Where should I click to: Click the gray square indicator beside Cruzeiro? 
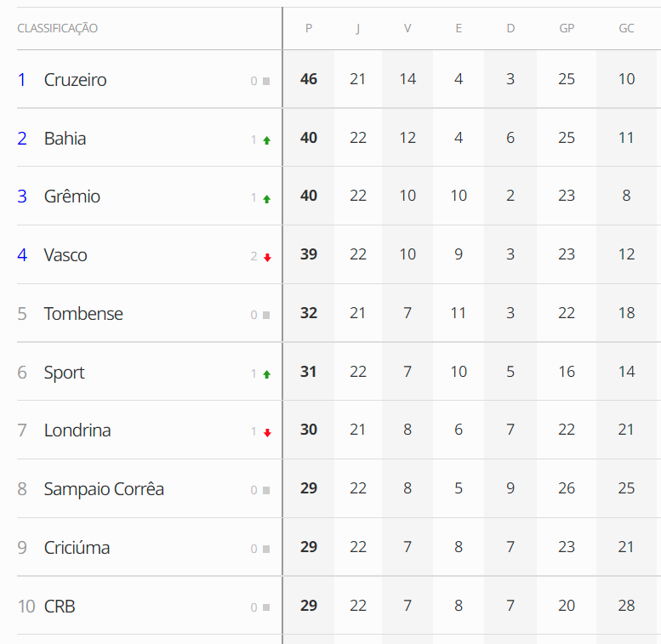pos(266,82)
